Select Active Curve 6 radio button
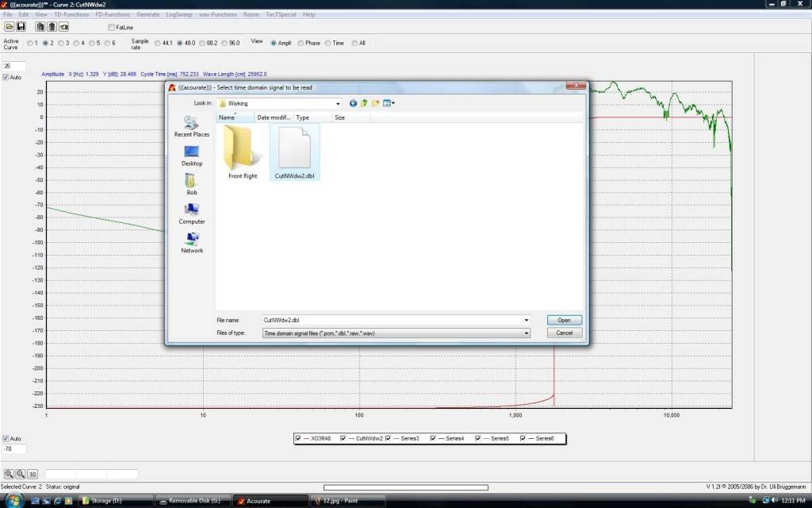Viewport: 812px width, 508px height. click(x=108, y=43)
